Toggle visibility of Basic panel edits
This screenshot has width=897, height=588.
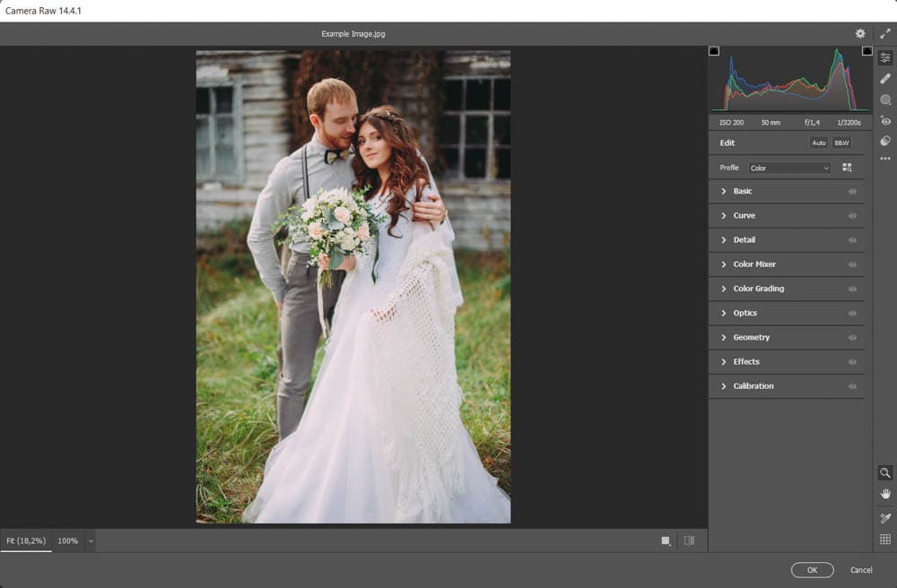coord(852,192)
